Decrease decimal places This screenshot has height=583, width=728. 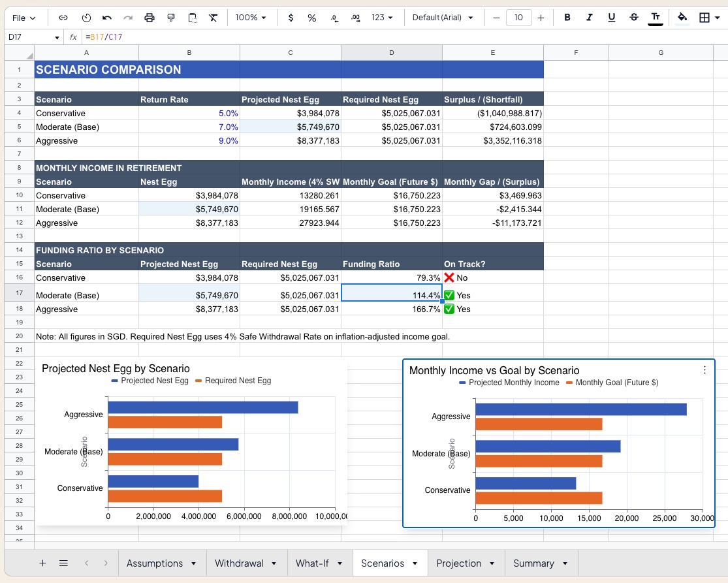point(334,18)
